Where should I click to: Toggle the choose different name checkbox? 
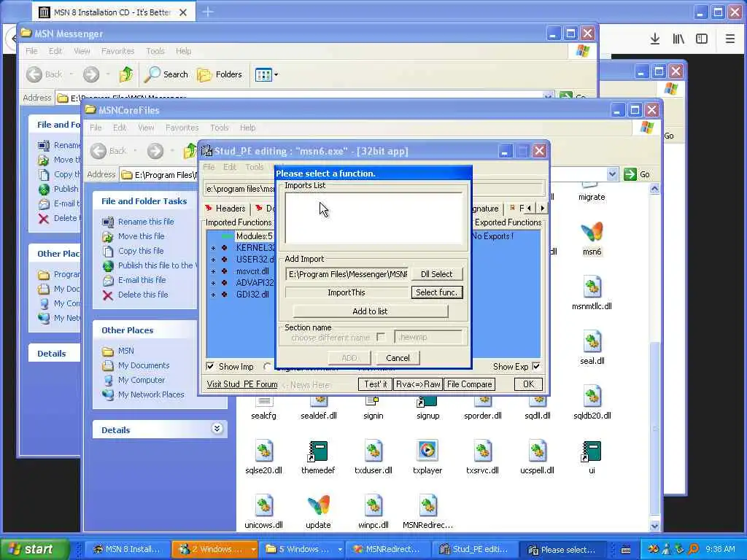(x=380, y=337)
